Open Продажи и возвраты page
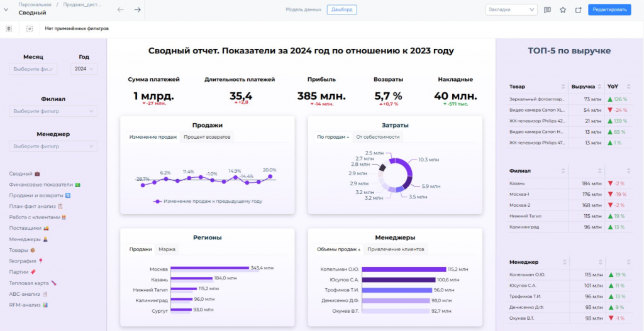 click(x=40, y=195)
